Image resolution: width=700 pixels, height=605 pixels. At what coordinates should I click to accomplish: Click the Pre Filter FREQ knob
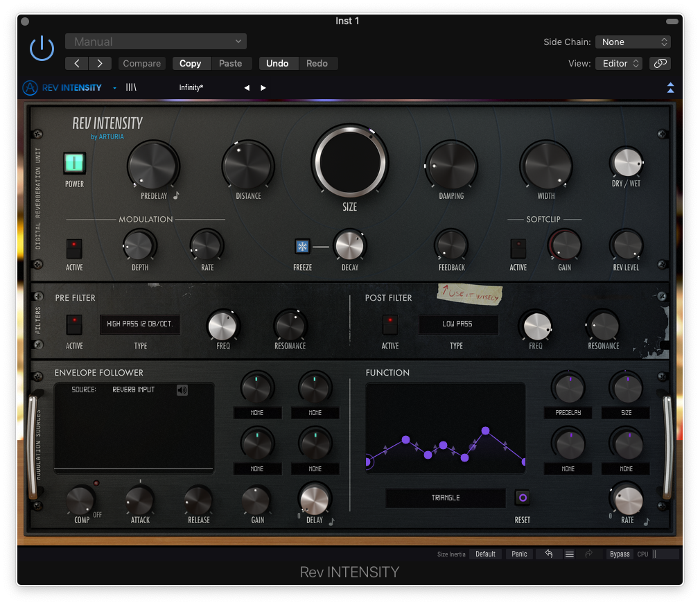tap(222, 326)
